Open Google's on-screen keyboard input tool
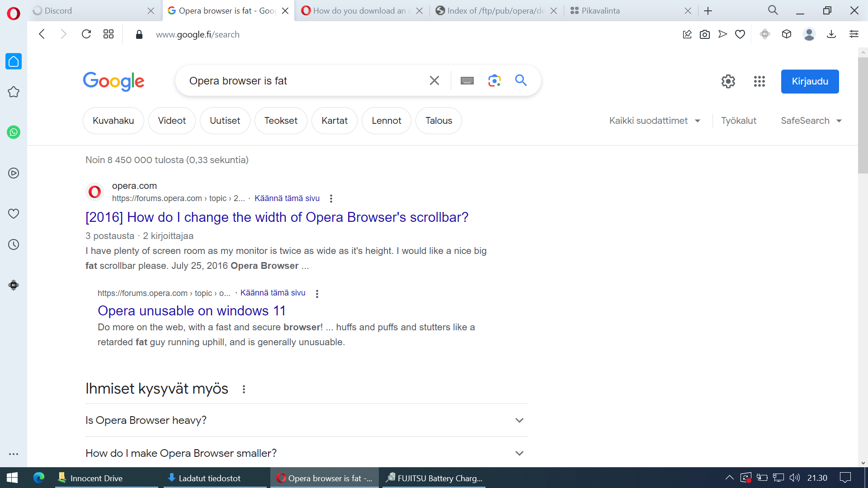 467,80
